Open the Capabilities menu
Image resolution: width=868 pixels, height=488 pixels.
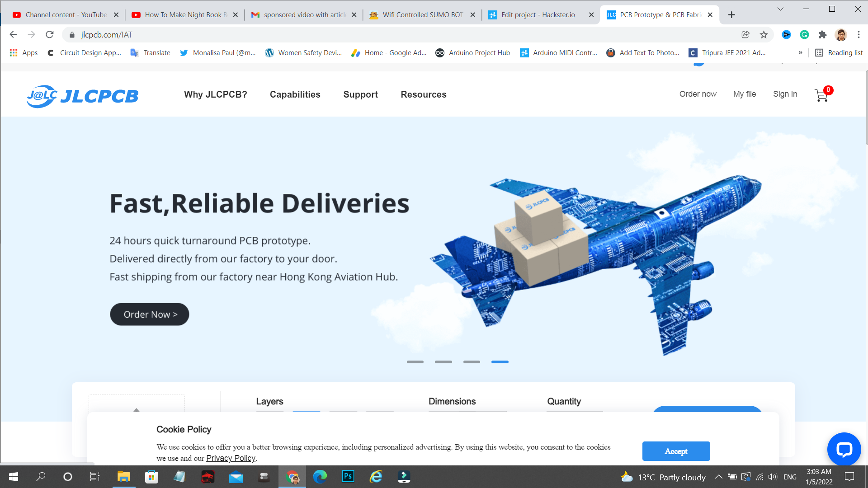295,94
